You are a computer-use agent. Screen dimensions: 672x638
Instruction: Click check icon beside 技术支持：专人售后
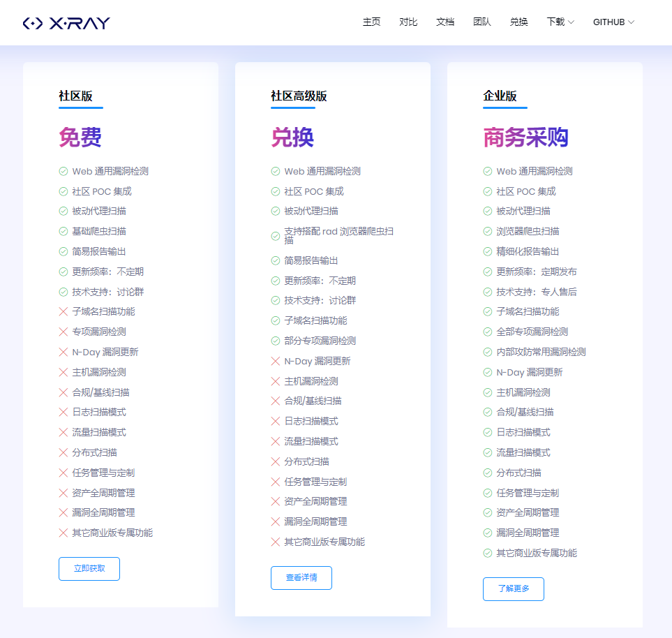pyautogui.click(x=488, y=292)
